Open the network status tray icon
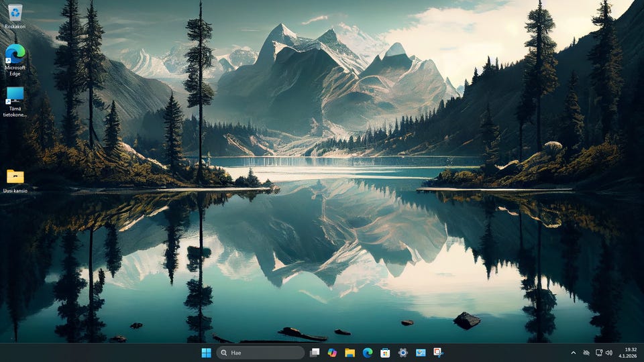Viewport: 644px width, 362px height. click(x=599, y=353)
